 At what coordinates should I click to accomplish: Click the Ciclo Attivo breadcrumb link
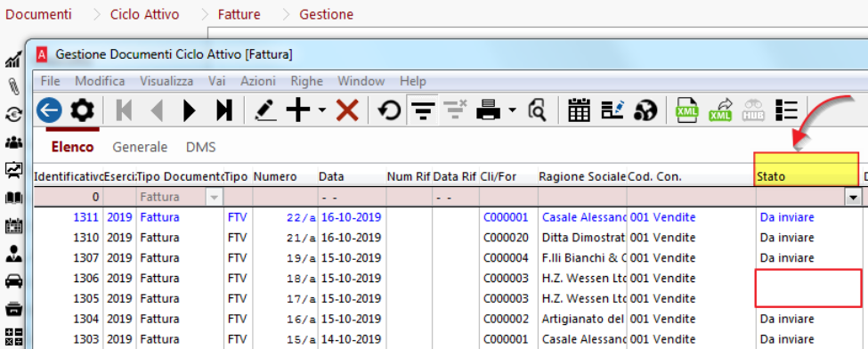click(x=145, y=14)
